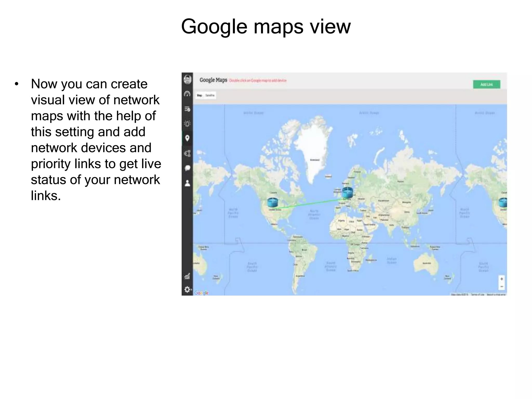
Task: Open the dashboard gauge sidebar icon
Action: click(187, 94)
